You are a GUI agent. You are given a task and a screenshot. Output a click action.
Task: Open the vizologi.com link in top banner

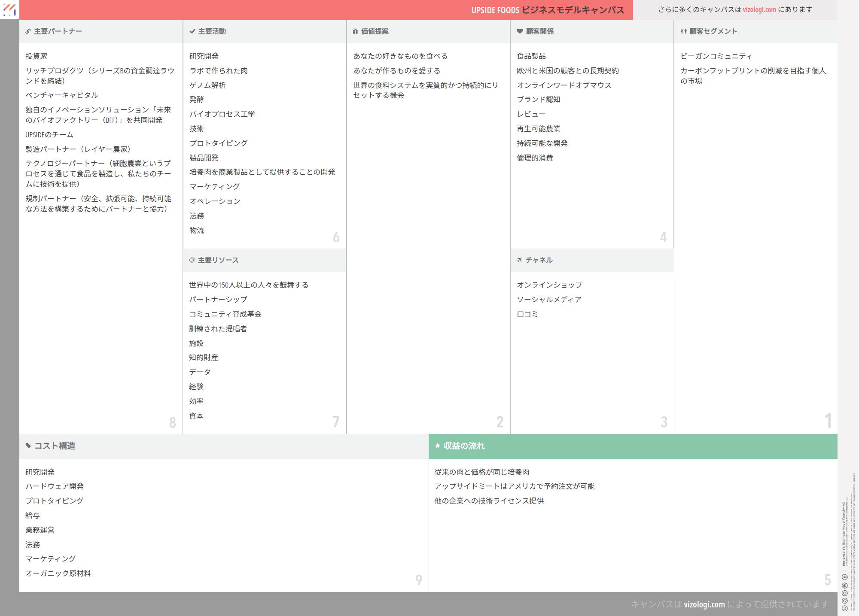759,9
